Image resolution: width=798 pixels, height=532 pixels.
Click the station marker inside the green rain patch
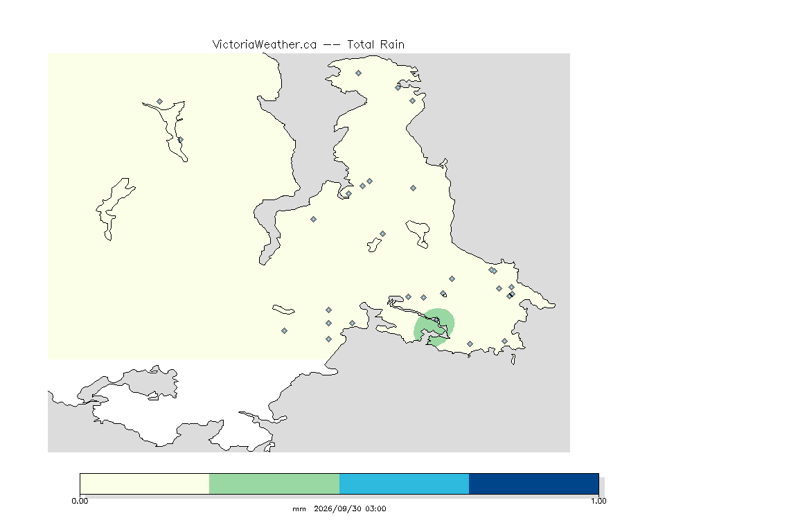(x=436, y=320)
